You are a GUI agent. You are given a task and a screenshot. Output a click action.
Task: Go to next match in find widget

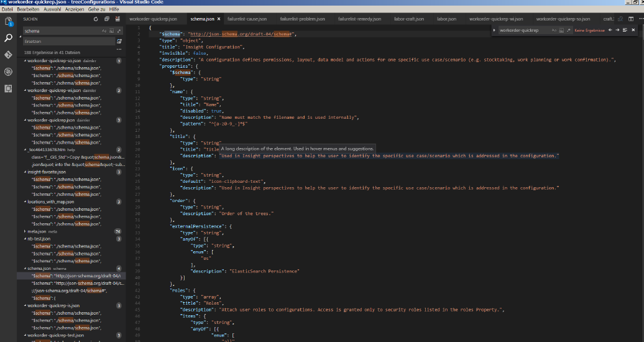[617, 30]
